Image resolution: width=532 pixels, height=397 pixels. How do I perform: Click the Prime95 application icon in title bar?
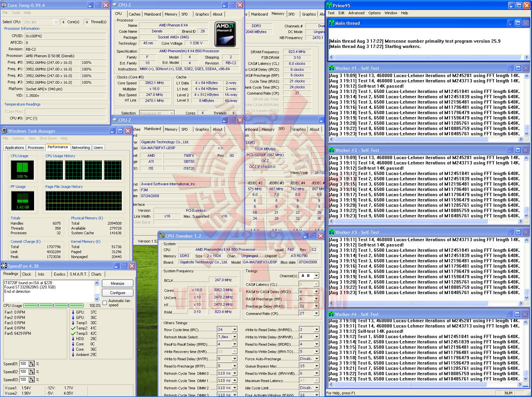click(330, 6)
